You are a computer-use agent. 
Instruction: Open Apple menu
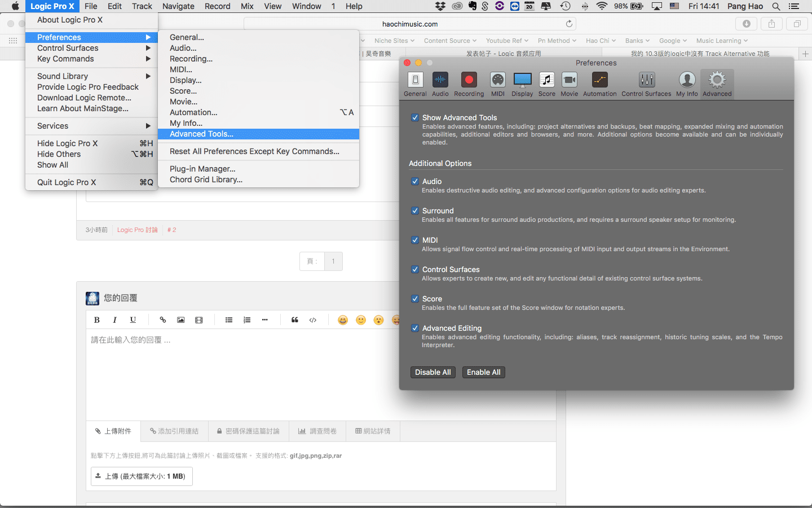15,6
